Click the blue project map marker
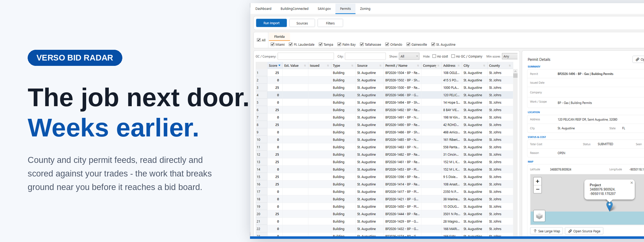The image size is (644, 242). [x=609, y=206]
